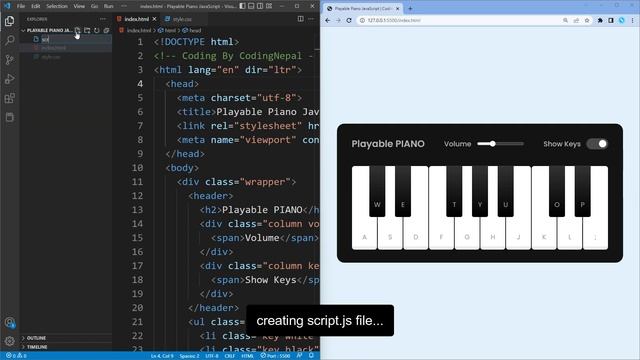This screenshot has height=360, width=640.
Task: Toggle secondary sidebar layout icon
Action: pyautogui.click(x=260, y=6)
